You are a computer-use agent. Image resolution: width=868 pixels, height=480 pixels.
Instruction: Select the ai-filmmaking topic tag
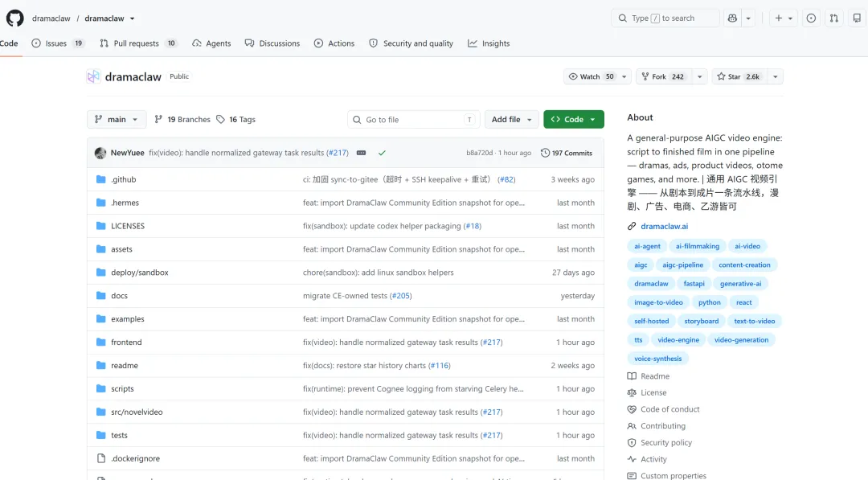[x=698, y=246]
